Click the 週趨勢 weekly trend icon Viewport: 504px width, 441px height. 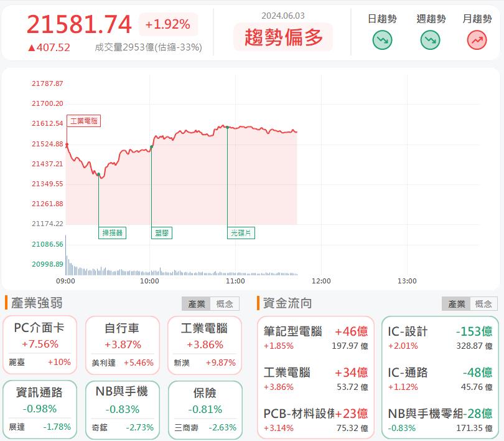pyautogui.click(x=429, y=39)
